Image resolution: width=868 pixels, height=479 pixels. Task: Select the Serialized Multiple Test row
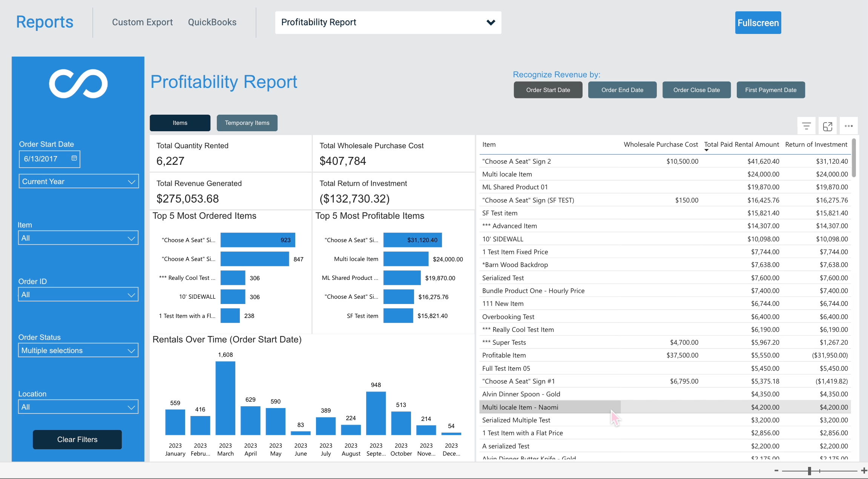[x=665, y=420]
